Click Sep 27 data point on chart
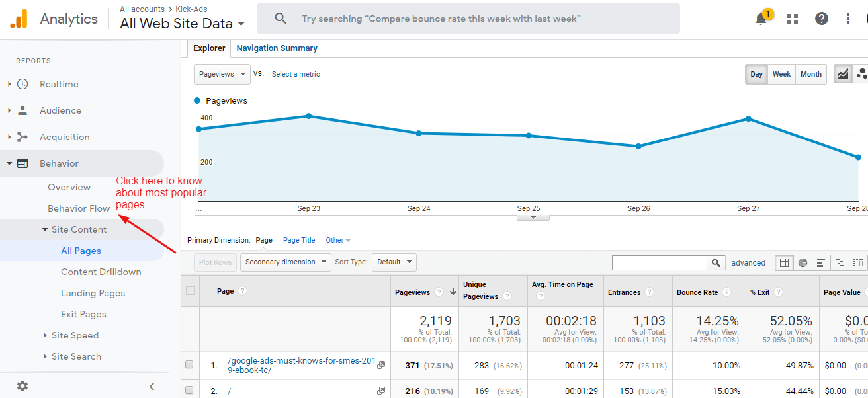Viewport: 868px width, 398px height. point(748,118)
